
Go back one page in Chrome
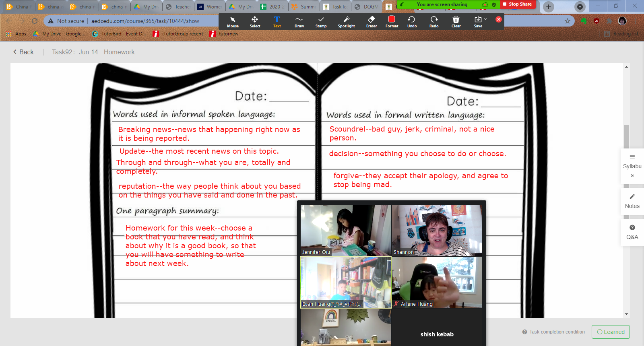click(9, 21)
